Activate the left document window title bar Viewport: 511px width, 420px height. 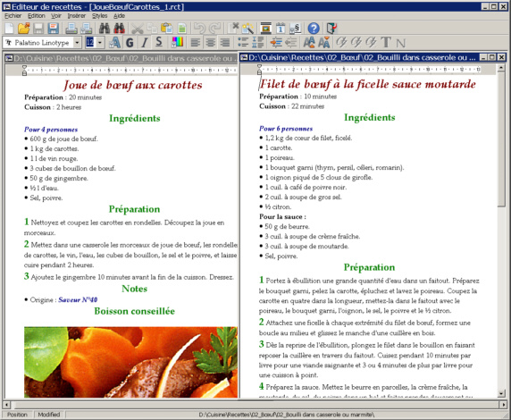[121, 58]
